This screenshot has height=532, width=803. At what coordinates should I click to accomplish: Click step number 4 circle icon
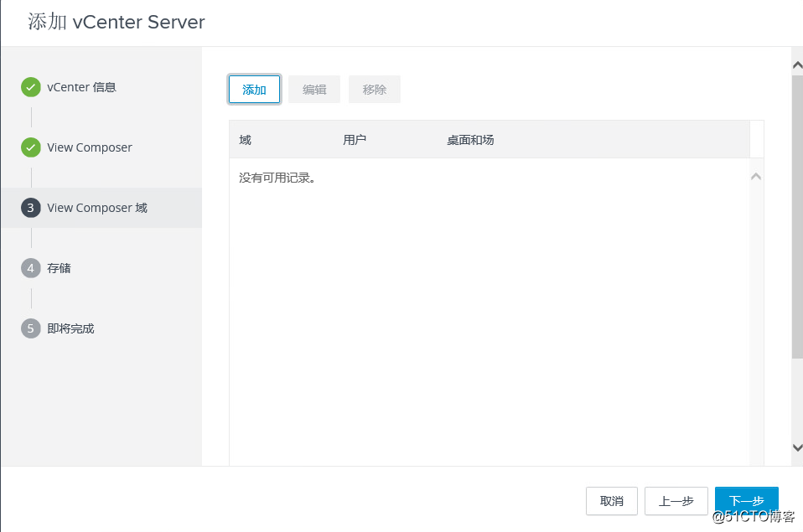pos(31,268)
